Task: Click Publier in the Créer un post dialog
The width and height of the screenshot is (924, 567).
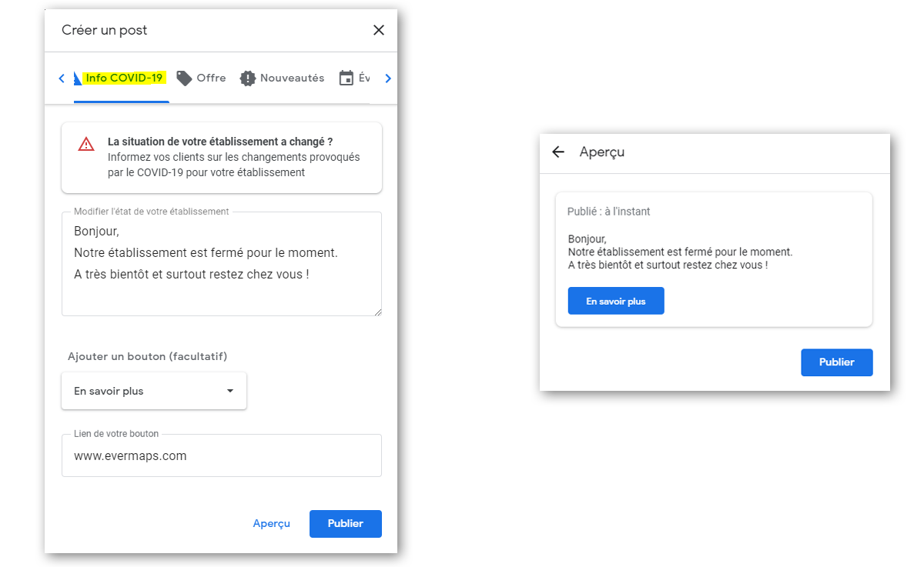Action: tap(346, 523)
